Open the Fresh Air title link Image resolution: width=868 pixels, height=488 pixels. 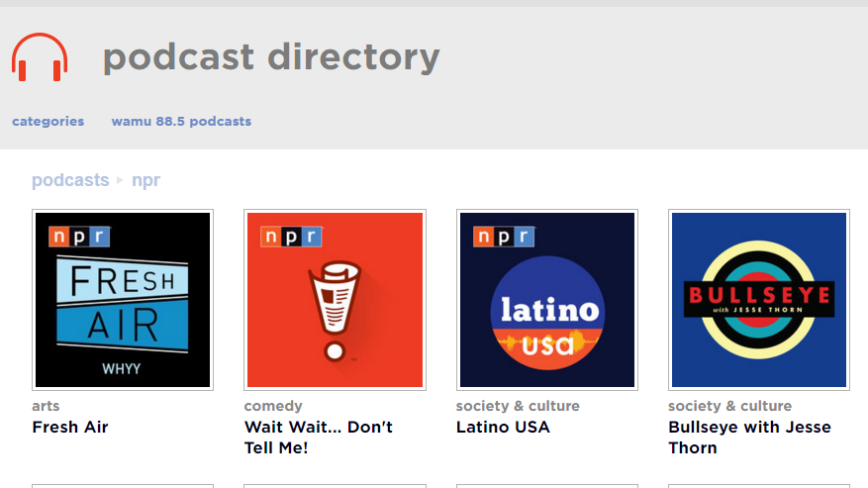pos(70,428)
